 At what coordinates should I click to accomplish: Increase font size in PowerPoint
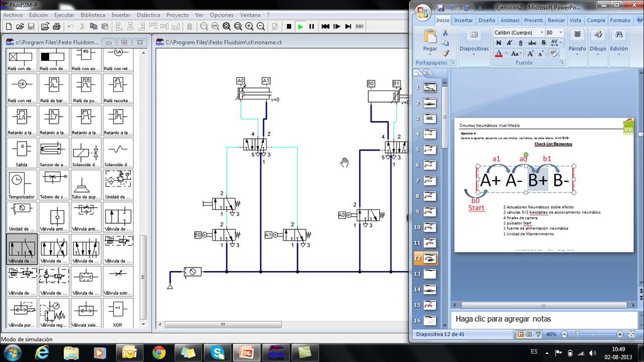click(530, 53)
